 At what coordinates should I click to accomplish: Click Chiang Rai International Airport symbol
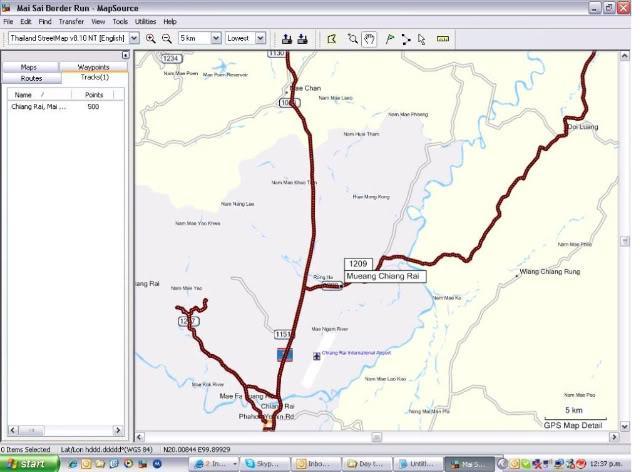click(x=317, y=356)
